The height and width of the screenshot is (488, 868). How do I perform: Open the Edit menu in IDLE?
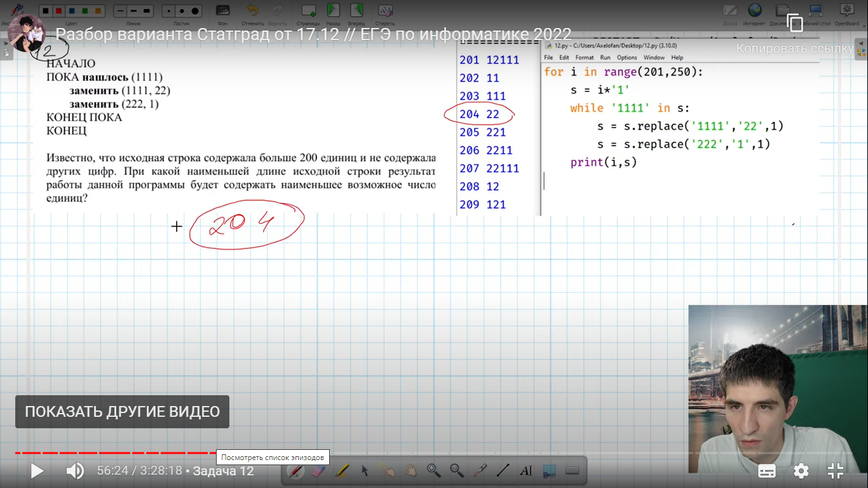[x=564, y=57]
